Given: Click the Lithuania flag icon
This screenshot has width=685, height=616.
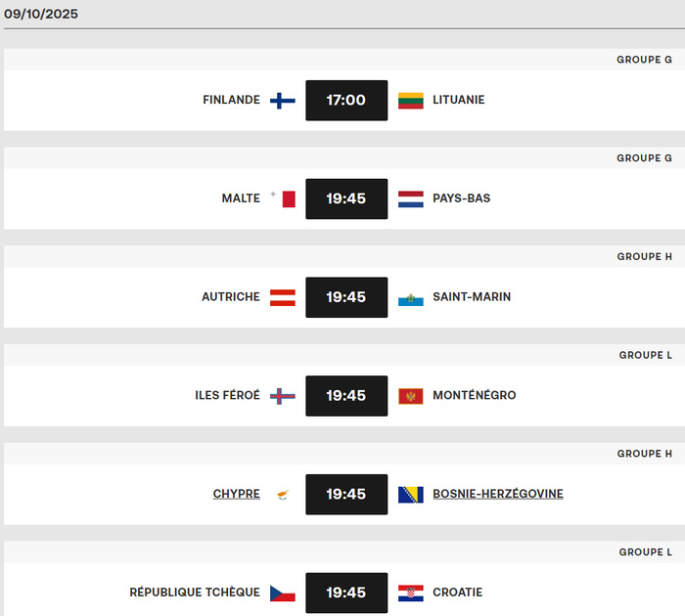Looking at the screenshot, I should 411,101.
